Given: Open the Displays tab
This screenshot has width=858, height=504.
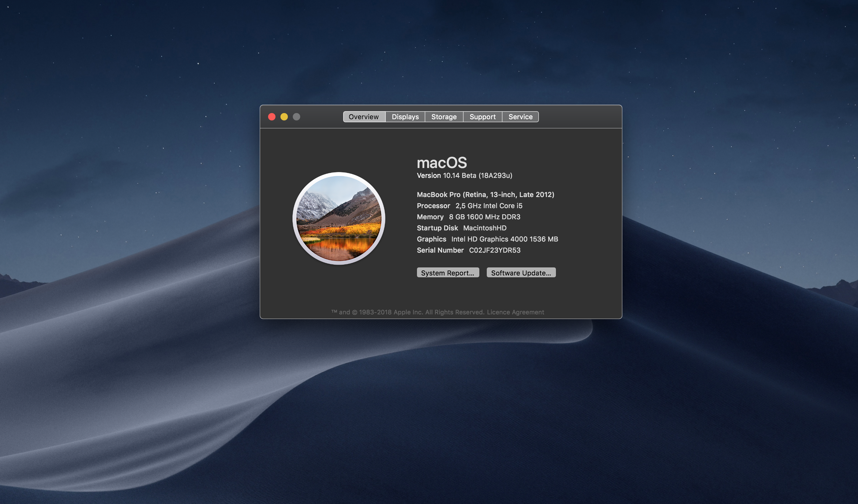Looking at the screenshot, I should (x=405, y=117).
